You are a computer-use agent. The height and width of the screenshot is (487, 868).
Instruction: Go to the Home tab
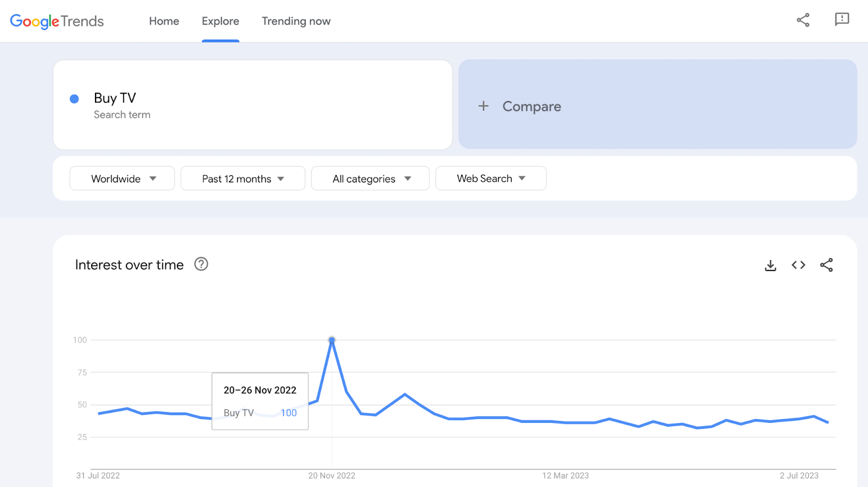[164, 21]
